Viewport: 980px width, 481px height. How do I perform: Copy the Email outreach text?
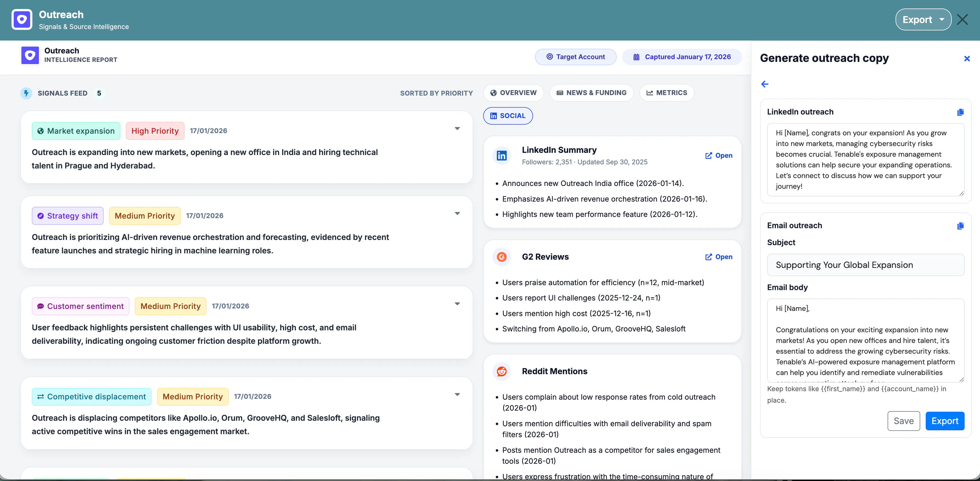tap(960, 226)
